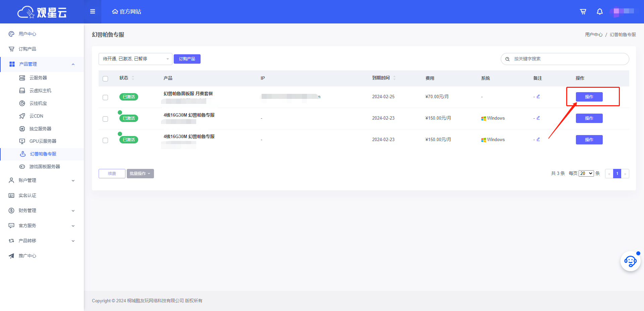Click the 产品管理 grid icon
This screenshot has width=644, height=311.
[12, 64]
